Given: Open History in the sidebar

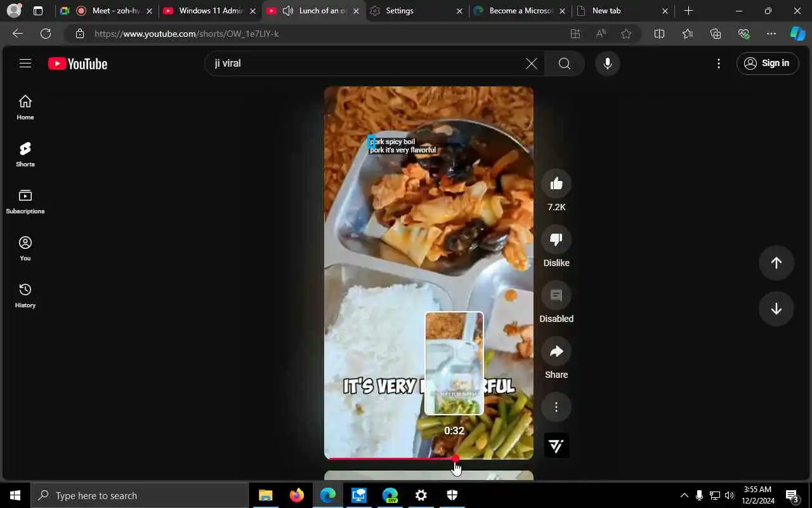Looking at the screenshot, I should 25,295.
